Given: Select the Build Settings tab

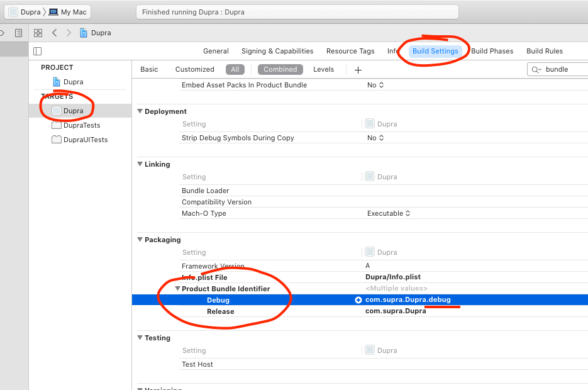Looking at the screenshot, I should pos(435,51).
